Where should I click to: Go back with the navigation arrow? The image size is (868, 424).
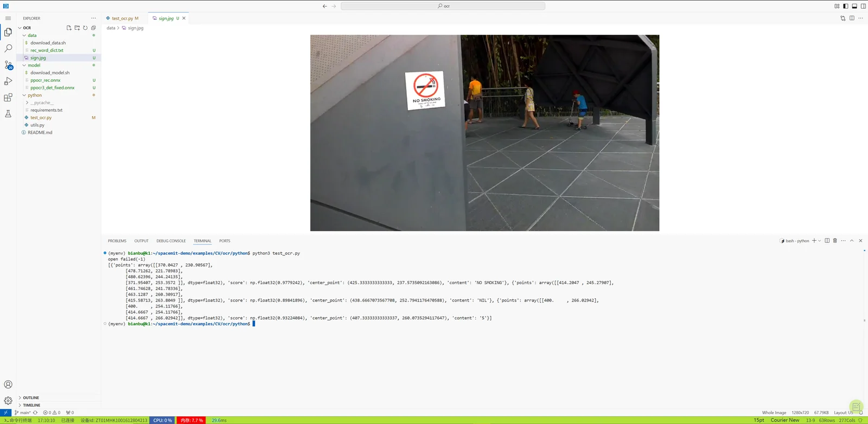[324, 6]
